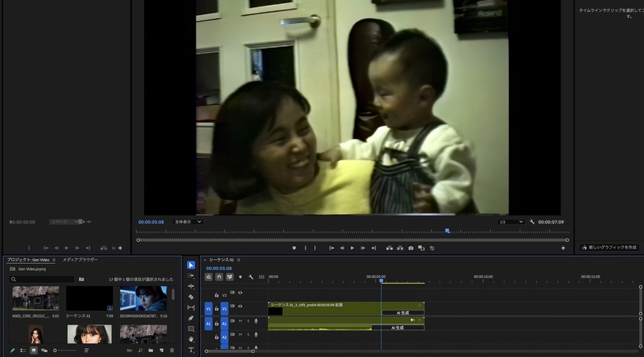
Task: Solo audio track A1
Action: click(x=248, y=321)
